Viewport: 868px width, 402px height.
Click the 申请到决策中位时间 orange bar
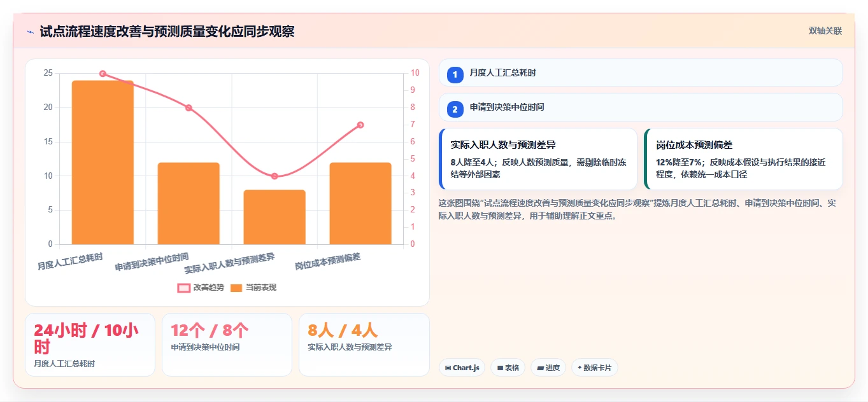[189, 204]
